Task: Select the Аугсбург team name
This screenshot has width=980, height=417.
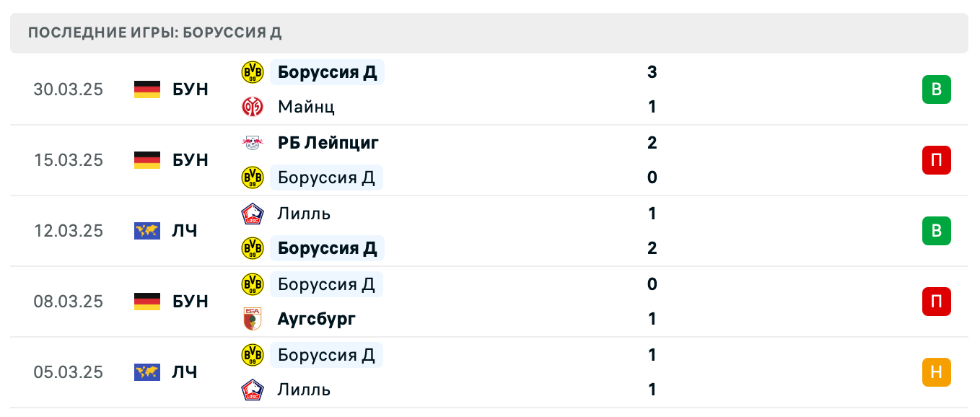Action: tap(316, 318)
